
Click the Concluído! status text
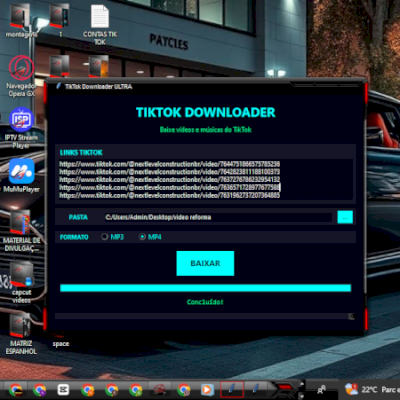tap(205, 302)
